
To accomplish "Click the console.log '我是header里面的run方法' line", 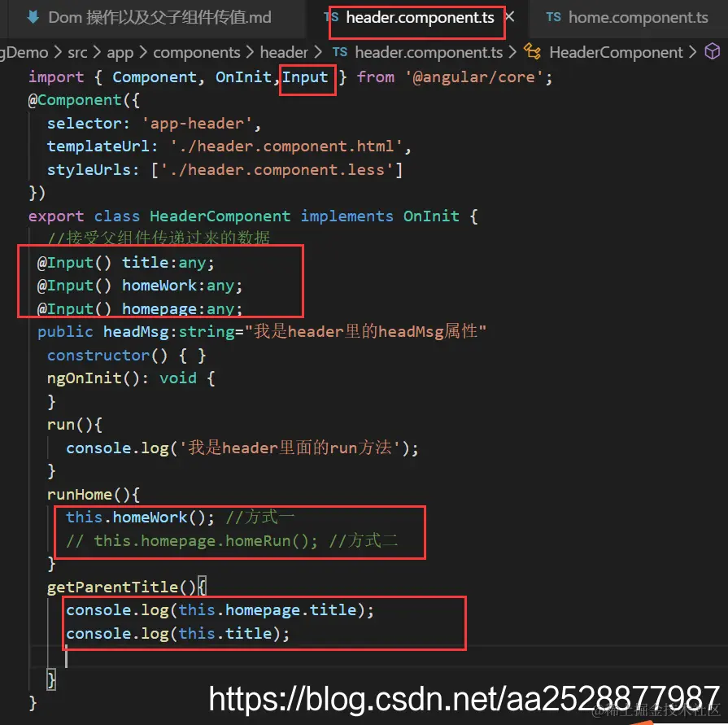I will pos(242,448).
